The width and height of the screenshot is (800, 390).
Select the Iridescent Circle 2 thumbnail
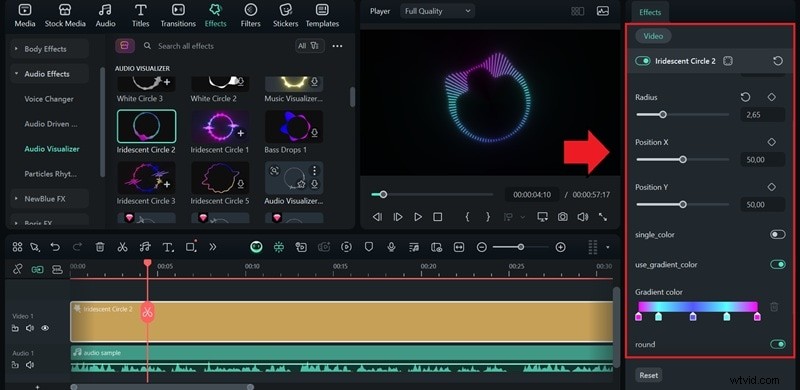coord(146,126)
